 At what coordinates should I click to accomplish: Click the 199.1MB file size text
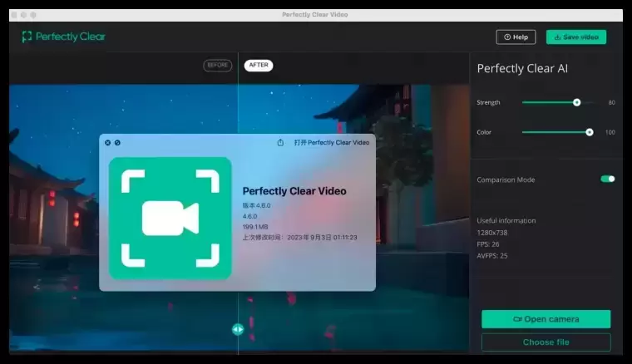tap(255, 227)
